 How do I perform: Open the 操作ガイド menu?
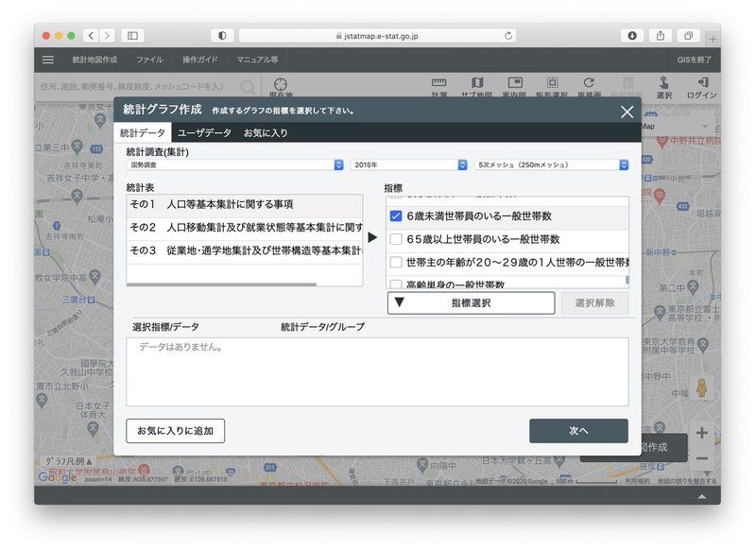(x=200, y=60)
